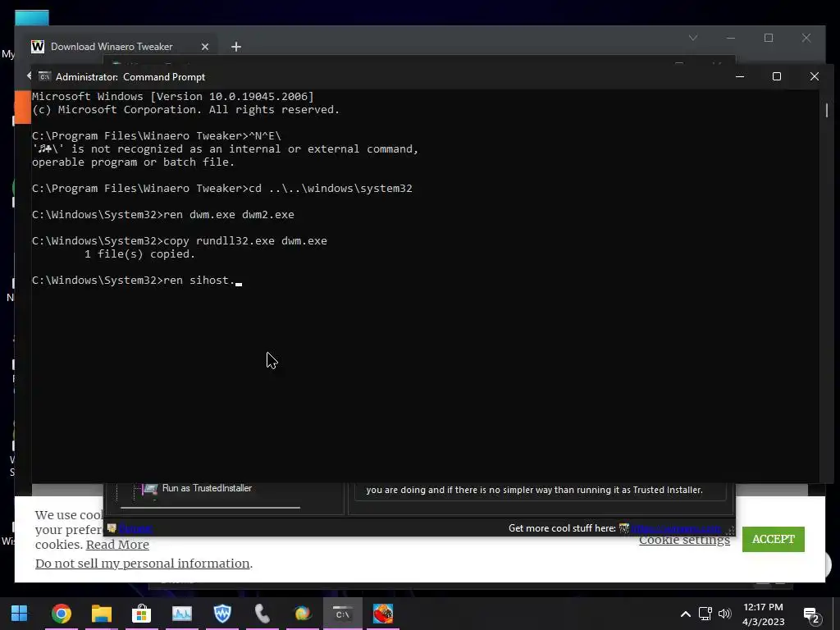Click Read More in cookie banner
The image size is (840, 630).
(x=117, y=545)
